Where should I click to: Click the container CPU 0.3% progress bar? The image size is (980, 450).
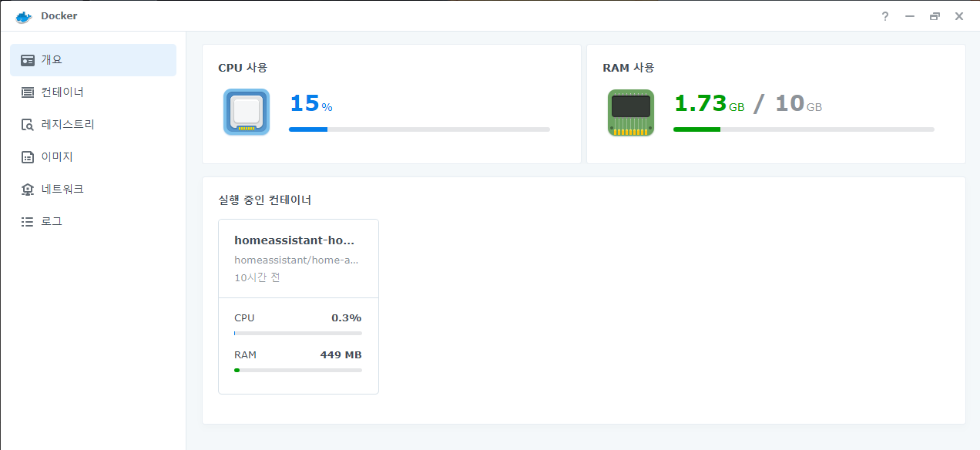[x=298, y=334]
